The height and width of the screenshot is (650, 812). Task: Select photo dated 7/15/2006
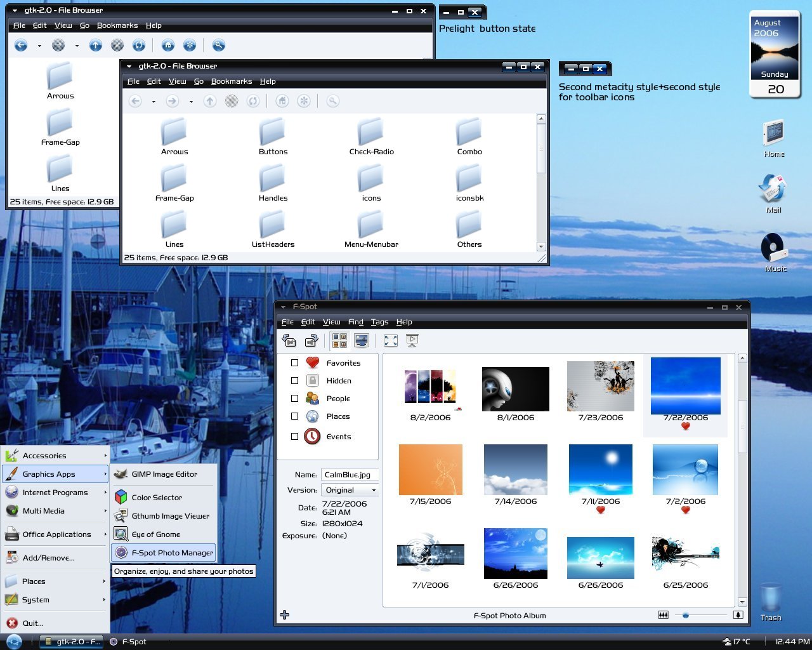pyautogui.click(x=430, y=475)
